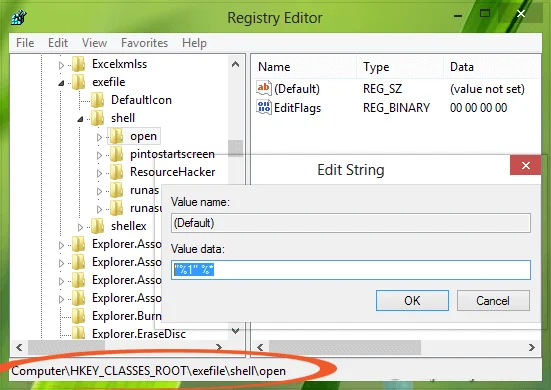The height and width of the screenshot is (390, 551).
Task: Select the ResourceHacker tree label
Action: 173,172
